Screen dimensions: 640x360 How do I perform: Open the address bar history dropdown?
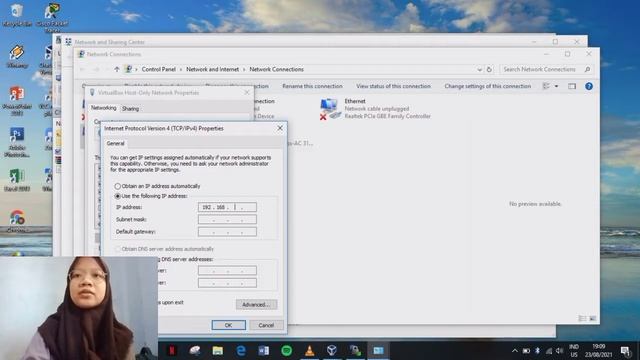coord(479,69)
